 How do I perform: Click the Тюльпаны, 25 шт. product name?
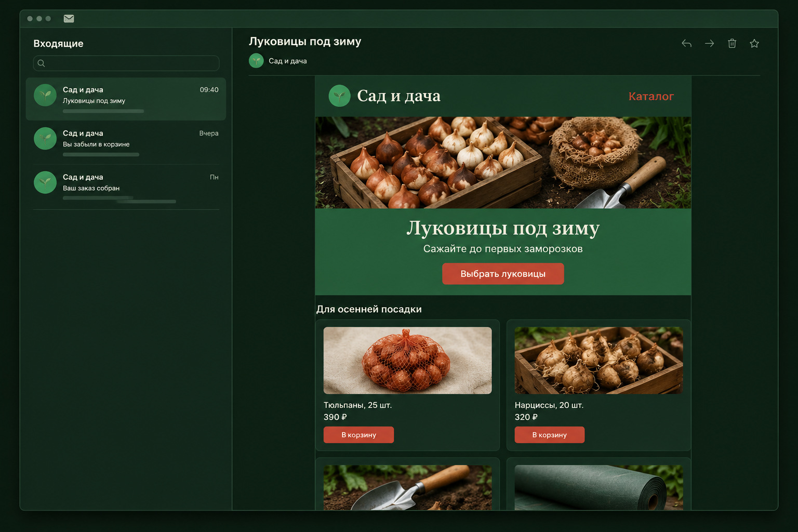(357, 405)
